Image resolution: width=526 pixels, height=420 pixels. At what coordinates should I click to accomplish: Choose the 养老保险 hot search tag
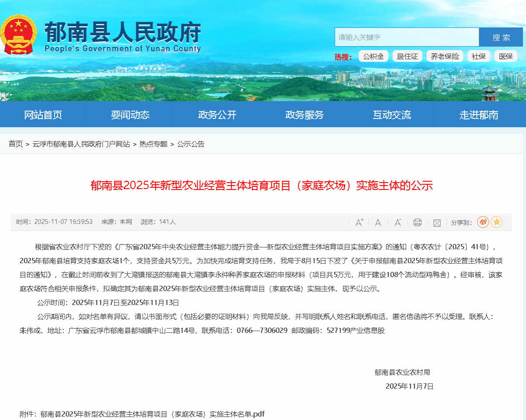click(x=445, y=56)
